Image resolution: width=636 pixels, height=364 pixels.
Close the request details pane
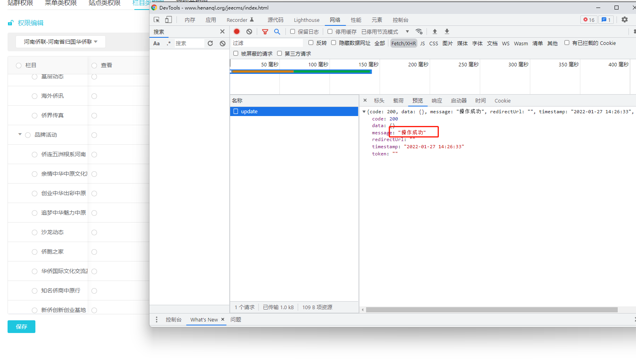[x=365, y=101]
